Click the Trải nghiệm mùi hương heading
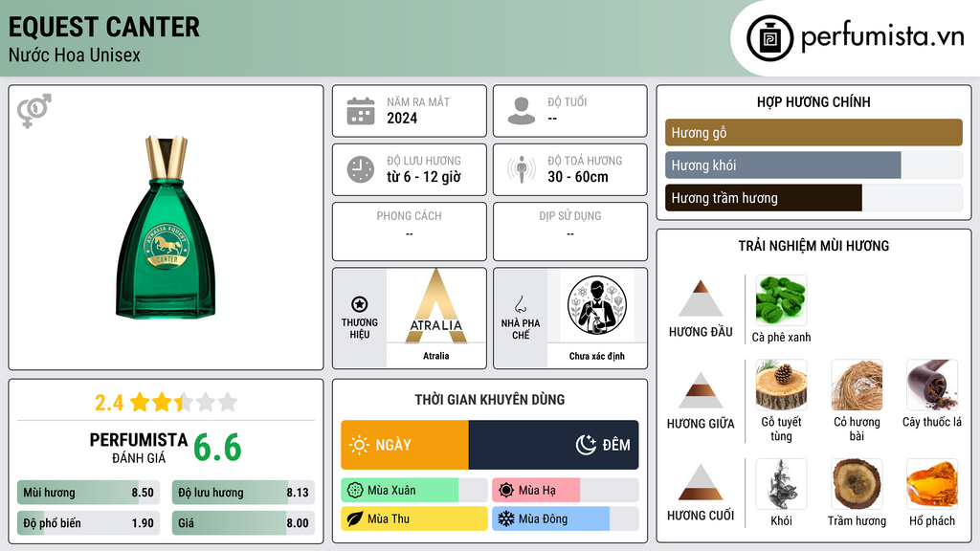Image resolution: width=980 pixels, height=551 pixels. coord(813,246)
